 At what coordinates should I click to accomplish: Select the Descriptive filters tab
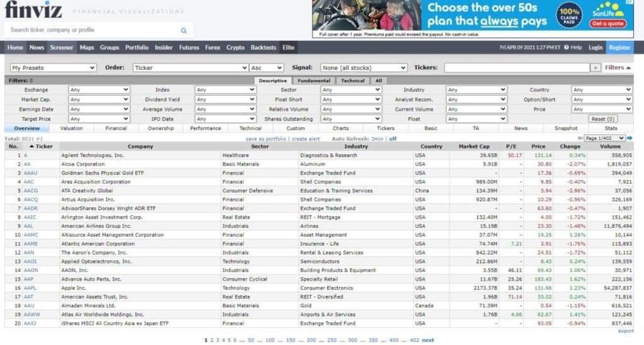pos(273,81)
